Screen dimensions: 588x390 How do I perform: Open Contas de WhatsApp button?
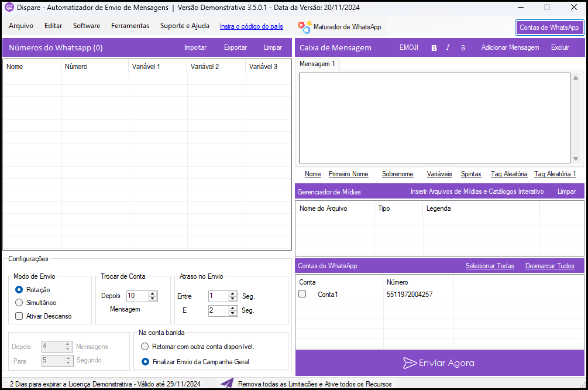coord(549,28)
